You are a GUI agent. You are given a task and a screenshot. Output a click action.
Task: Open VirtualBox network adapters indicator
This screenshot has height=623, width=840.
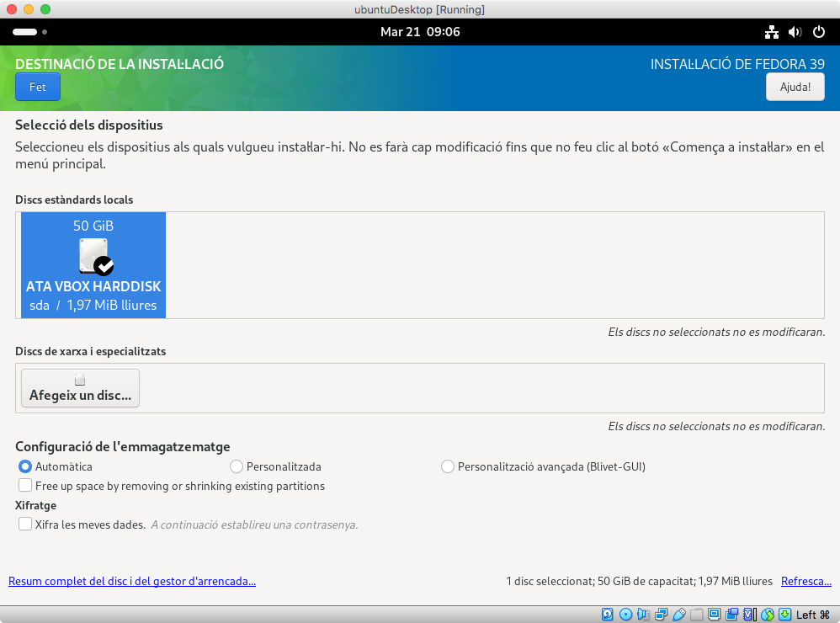click(661, 615)
